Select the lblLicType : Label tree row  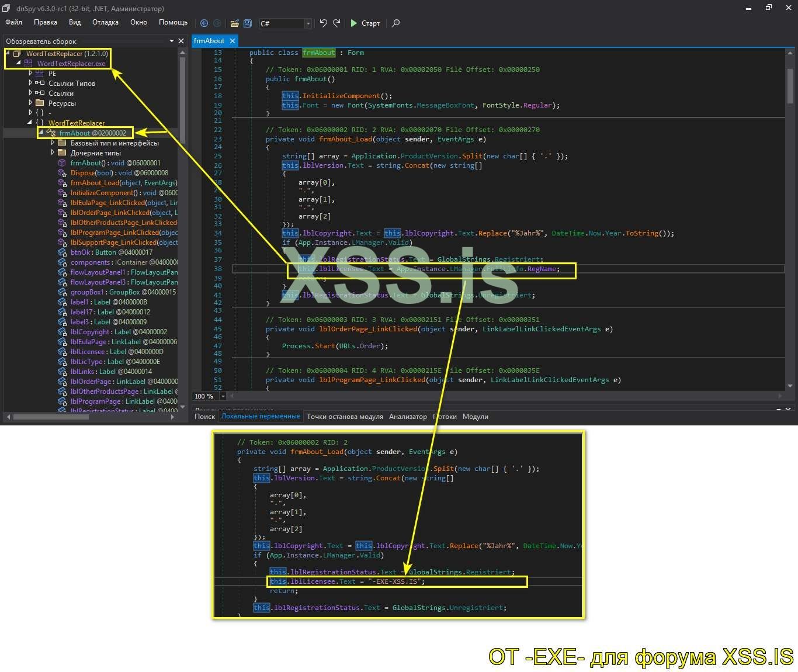point(109,362)
